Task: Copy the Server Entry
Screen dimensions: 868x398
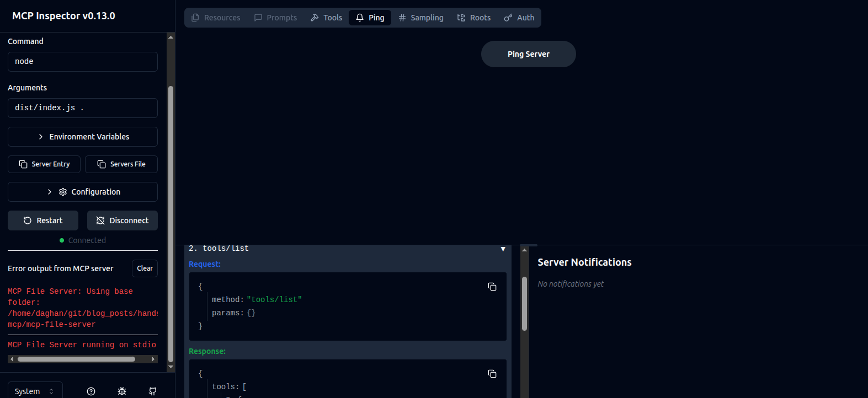Action: pos(44,164)
